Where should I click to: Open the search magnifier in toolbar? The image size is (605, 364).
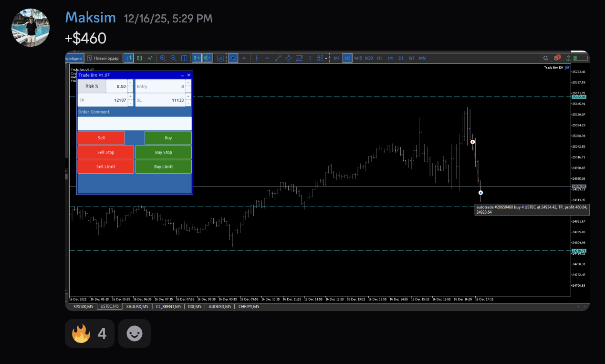(546, 58)
